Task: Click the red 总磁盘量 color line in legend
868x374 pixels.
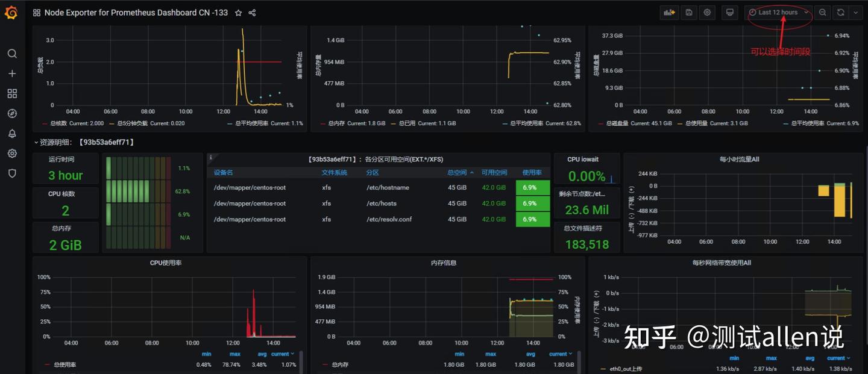Action: pos(601,123)
